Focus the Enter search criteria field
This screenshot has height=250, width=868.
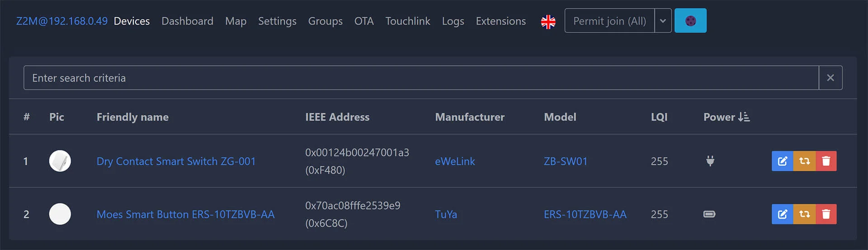pos(420,78)
